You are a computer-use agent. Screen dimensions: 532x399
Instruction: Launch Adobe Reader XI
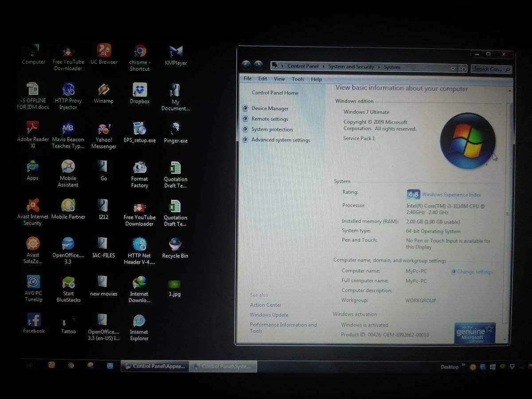(33, 135)
